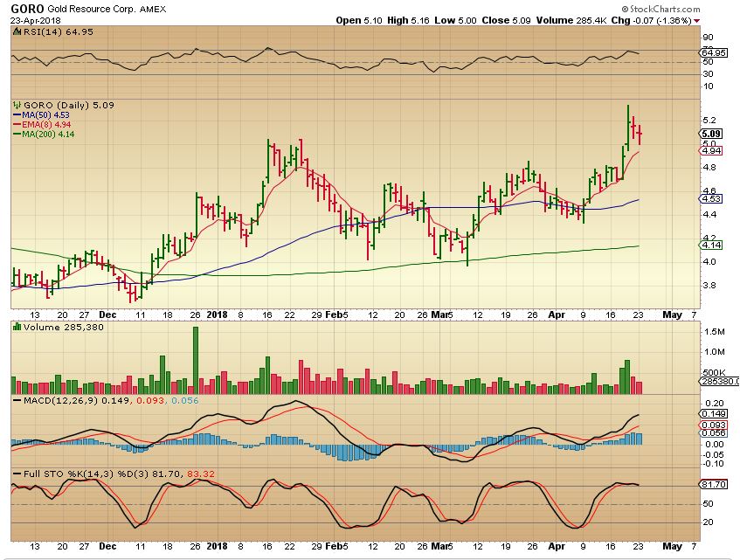
Task: Click the Volume legend bar icon
Action: click(17, 327)
